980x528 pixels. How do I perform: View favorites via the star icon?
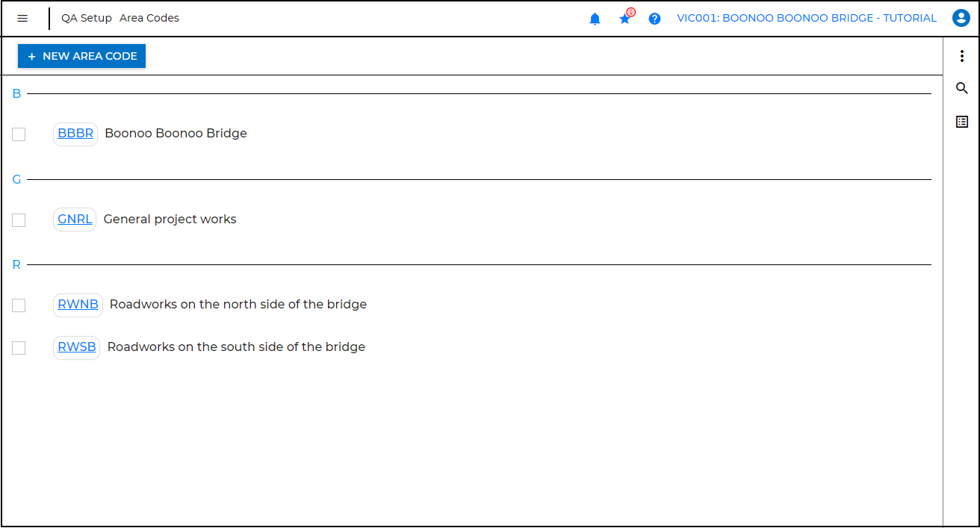pyautogui.click(x=624, y=18)
